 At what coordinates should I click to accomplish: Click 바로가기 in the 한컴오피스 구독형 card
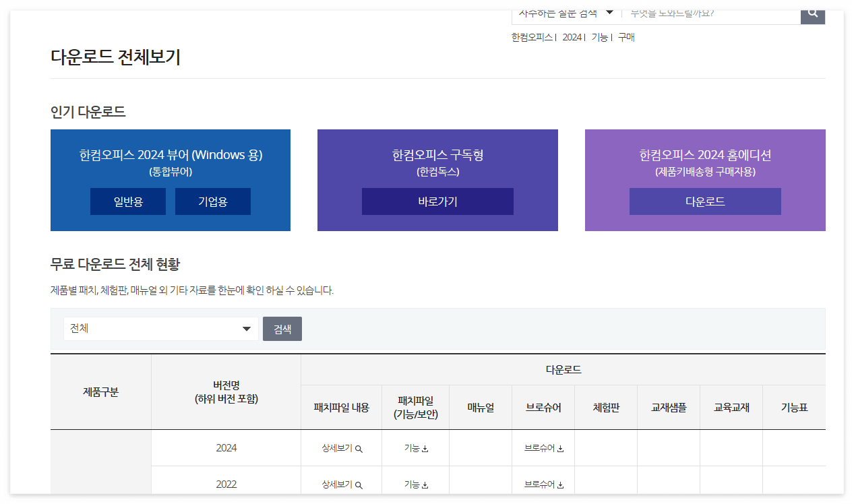click(437, 201)
